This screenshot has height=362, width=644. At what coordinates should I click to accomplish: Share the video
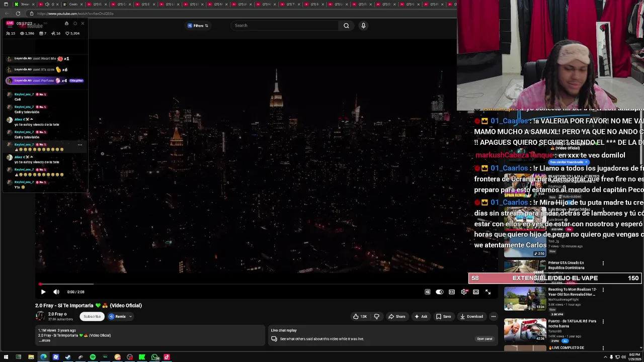pos(396,316)
